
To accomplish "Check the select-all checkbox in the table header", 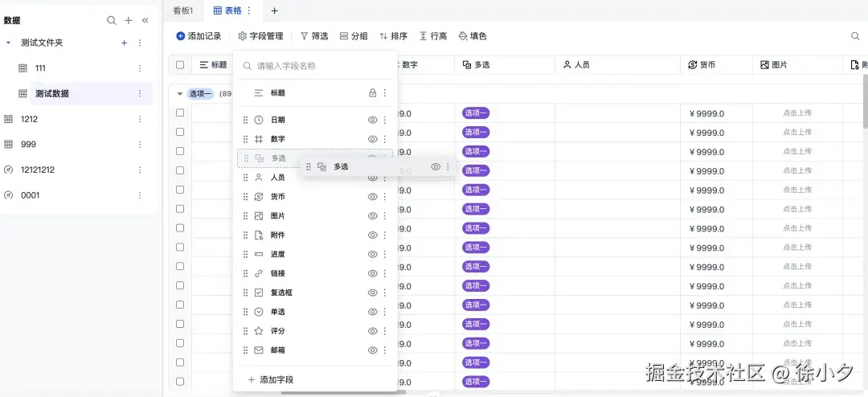I will (180, 65).
